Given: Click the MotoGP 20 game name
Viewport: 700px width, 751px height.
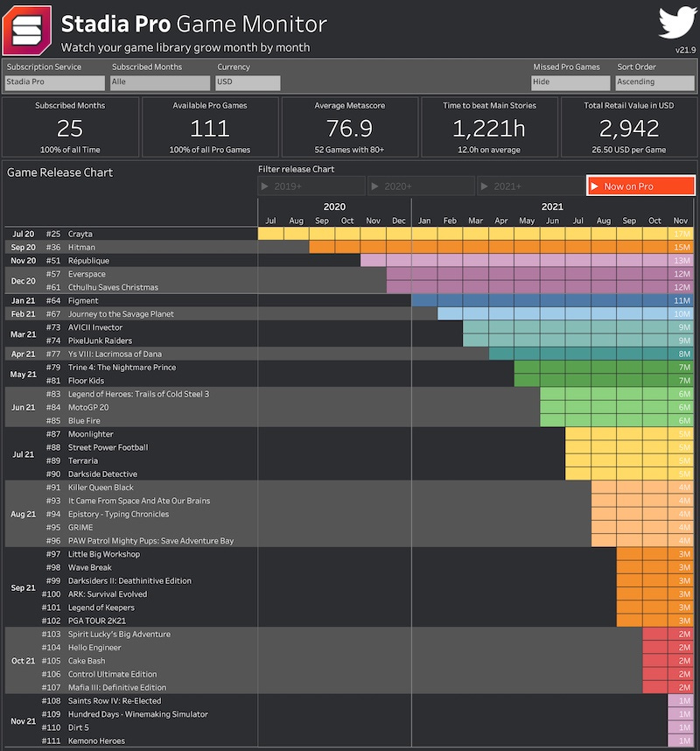Looking at the screenshot, I should 88,408.
